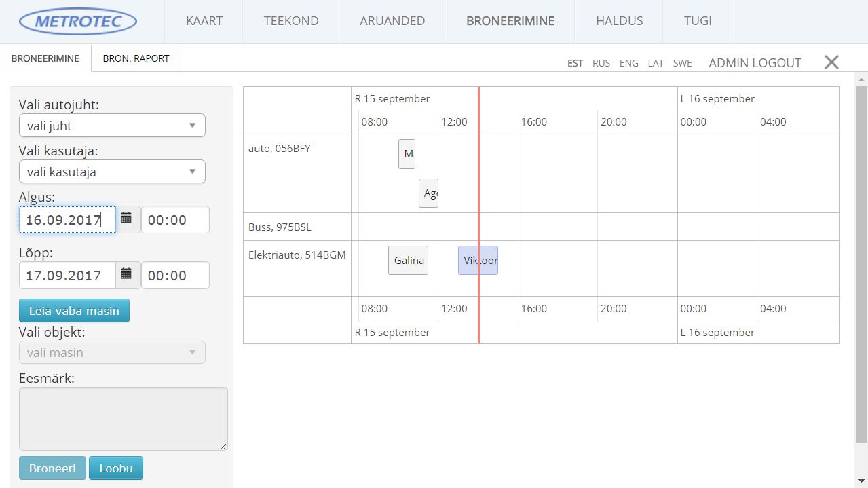Open the Lõpp date calendar picker
The height and width of the screenshot is (488, 868).
pos(127,275)
